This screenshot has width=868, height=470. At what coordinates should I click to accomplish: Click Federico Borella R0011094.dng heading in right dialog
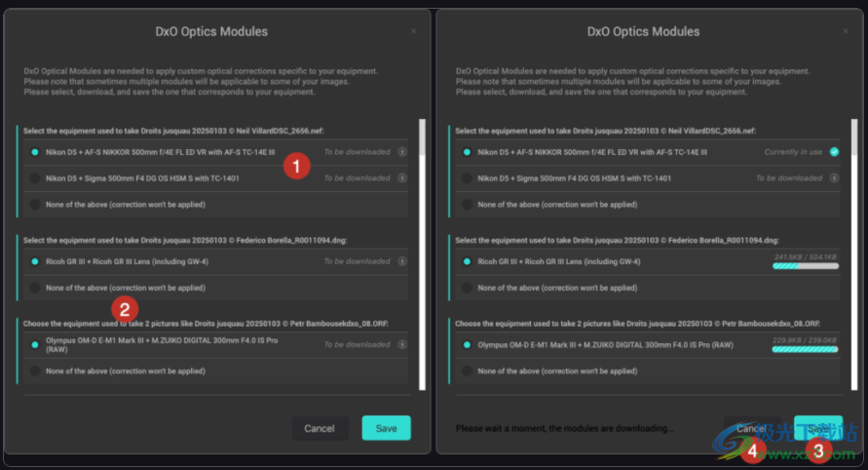[x=617, y=240]
